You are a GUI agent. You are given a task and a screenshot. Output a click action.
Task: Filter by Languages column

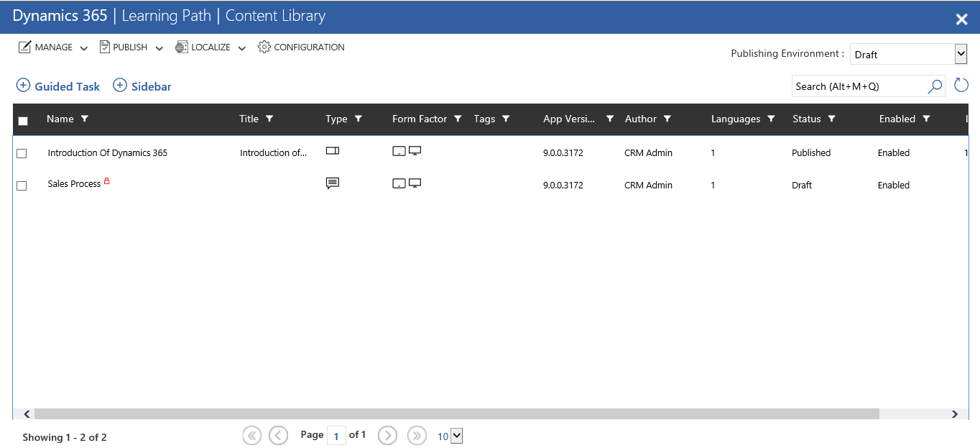(x=771, y=119)
